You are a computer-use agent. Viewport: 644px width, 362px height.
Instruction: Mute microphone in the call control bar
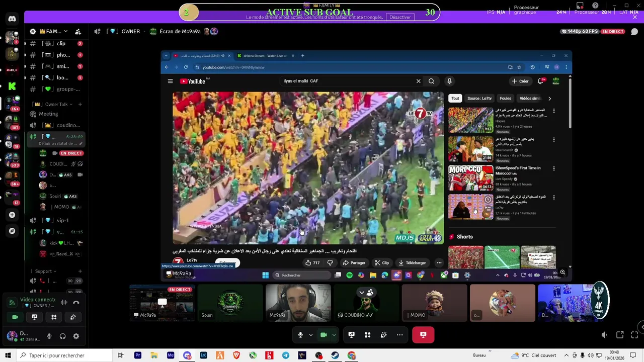tap(300, 335)
